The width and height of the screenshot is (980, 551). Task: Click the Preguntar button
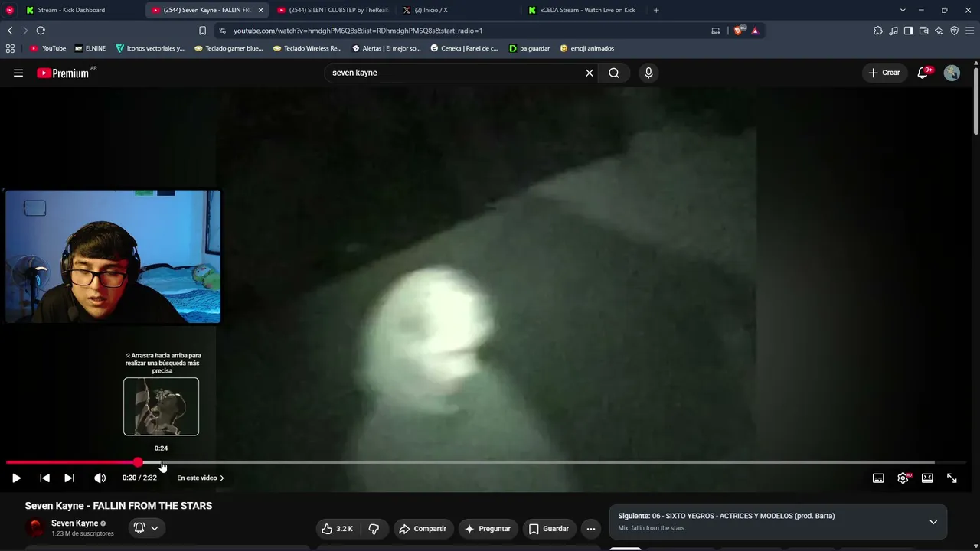tap(488, 529)
